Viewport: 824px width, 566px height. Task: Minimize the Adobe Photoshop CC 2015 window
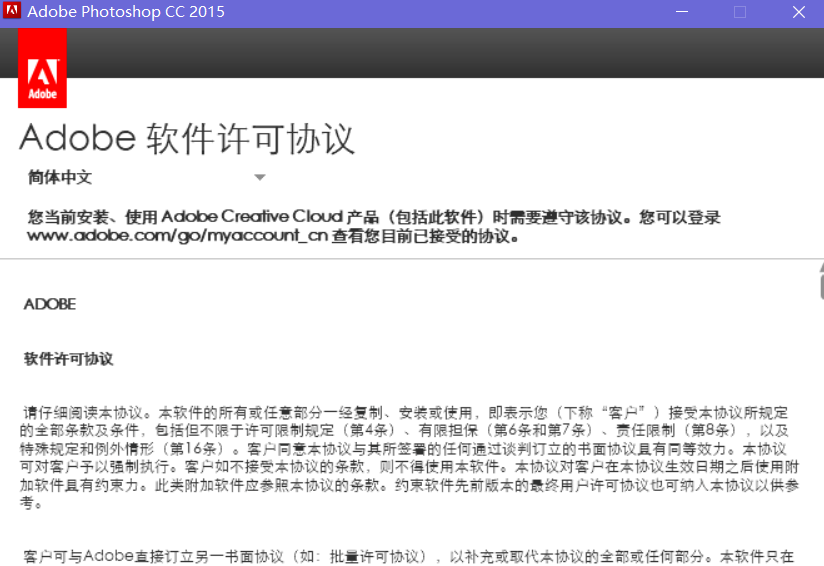point(684,13)
